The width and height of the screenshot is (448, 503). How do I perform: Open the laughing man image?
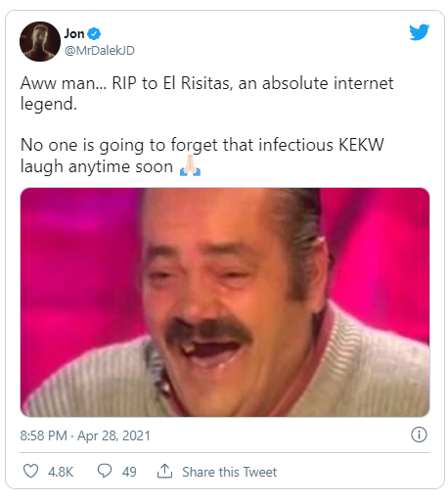coord(225,302)
